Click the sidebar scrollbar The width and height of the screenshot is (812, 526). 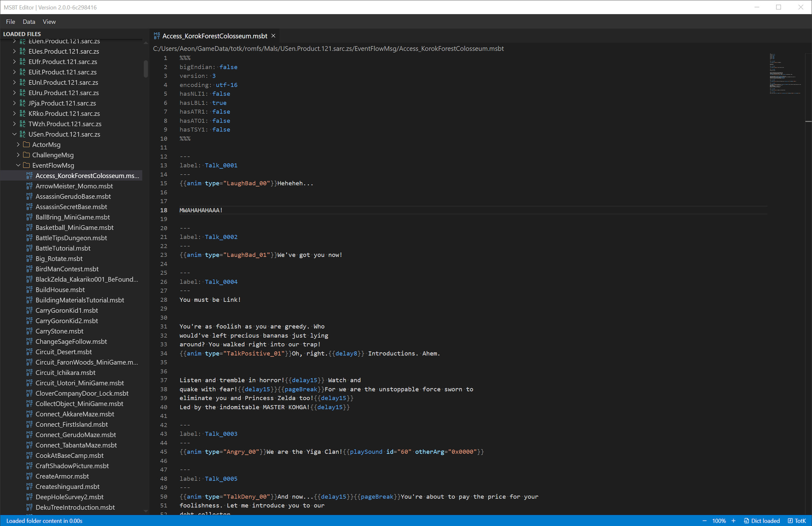pos(145,68)
